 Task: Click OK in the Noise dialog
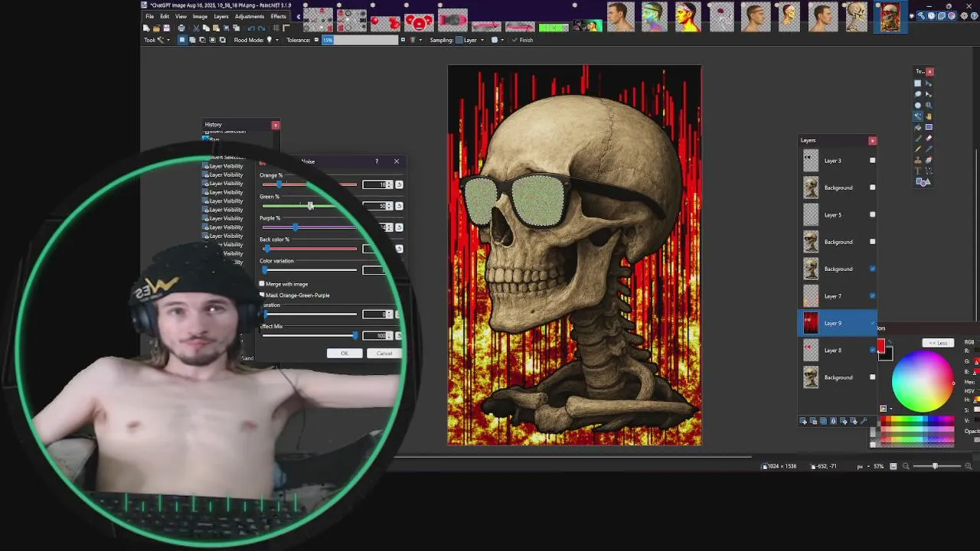345,353
